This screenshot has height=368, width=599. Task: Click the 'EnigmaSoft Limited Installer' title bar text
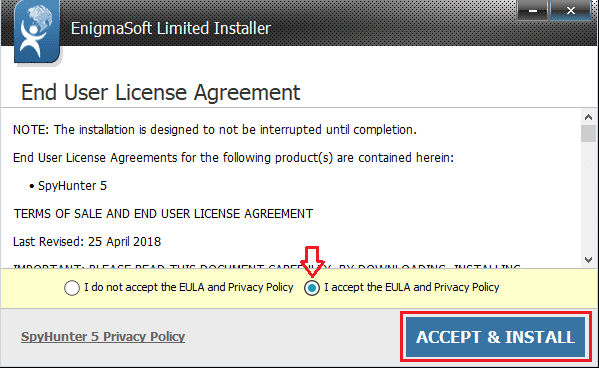tap(171, 29)
